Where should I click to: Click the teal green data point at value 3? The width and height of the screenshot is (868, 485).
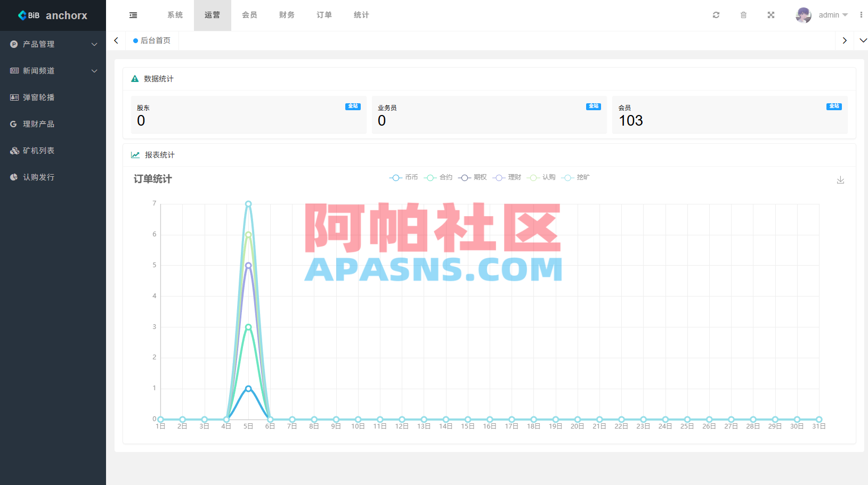click(248, 327)
